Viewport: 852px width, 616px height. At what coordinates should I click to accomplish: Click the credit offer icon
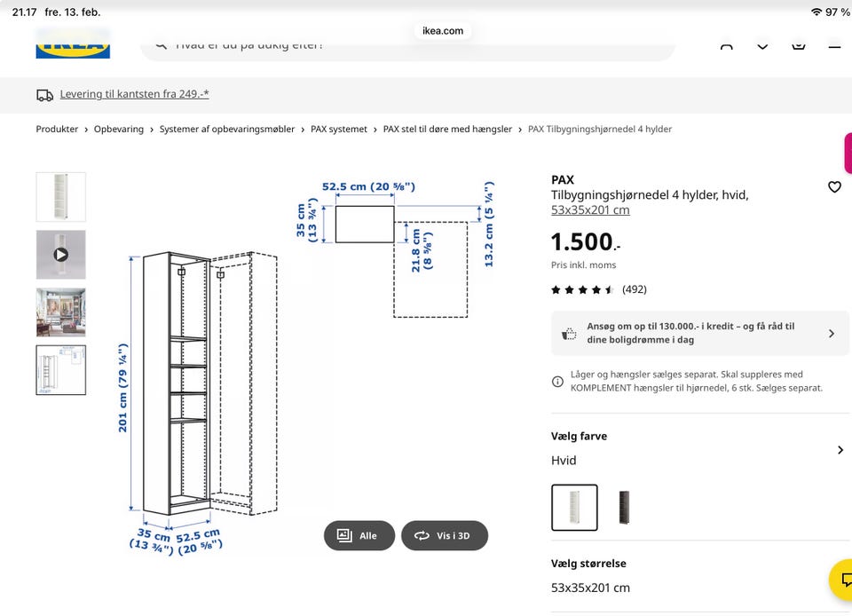click(x=570, y=334)
